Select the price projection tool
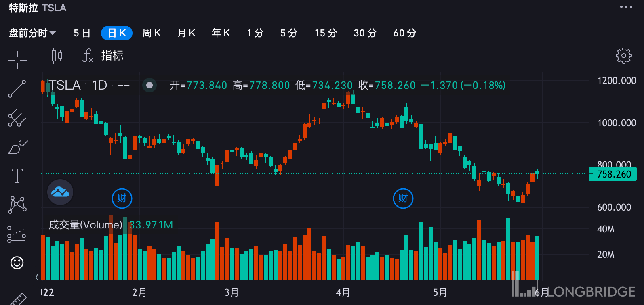The width and height of the screenshot is (644, 305). (17, 234)
